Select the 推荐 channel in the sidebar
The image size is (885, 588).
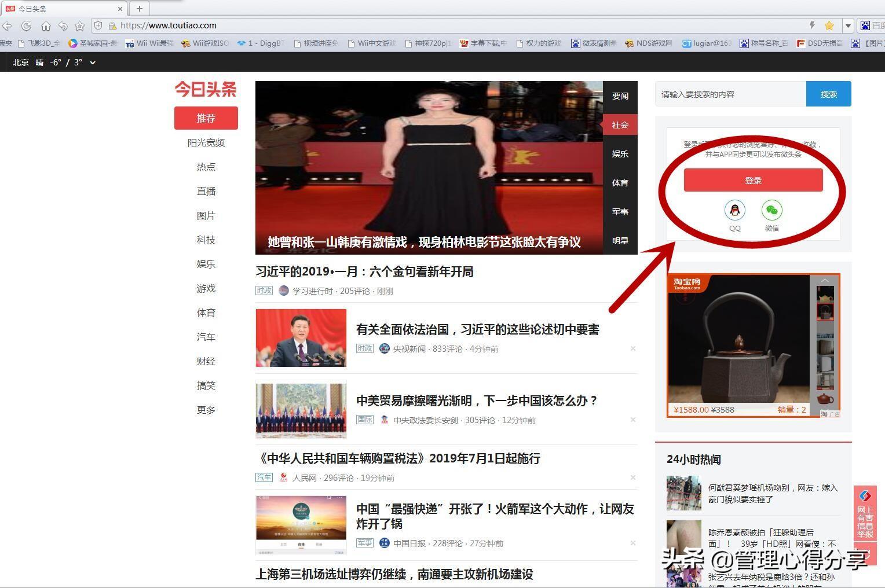pyautogui.click(x=206, y=118)
